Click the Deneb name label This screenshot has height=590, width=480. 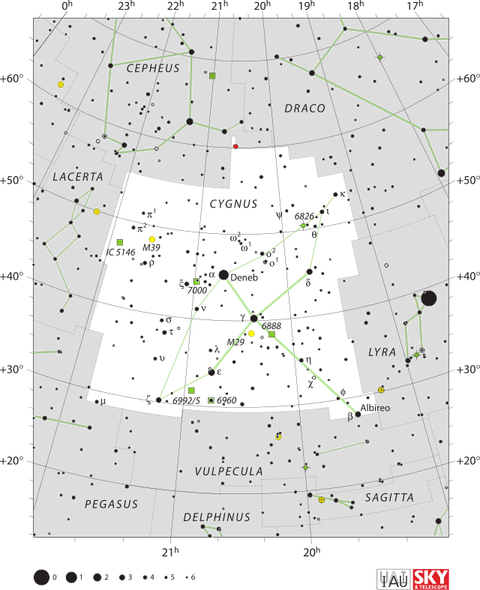click(x=244, y=278)
